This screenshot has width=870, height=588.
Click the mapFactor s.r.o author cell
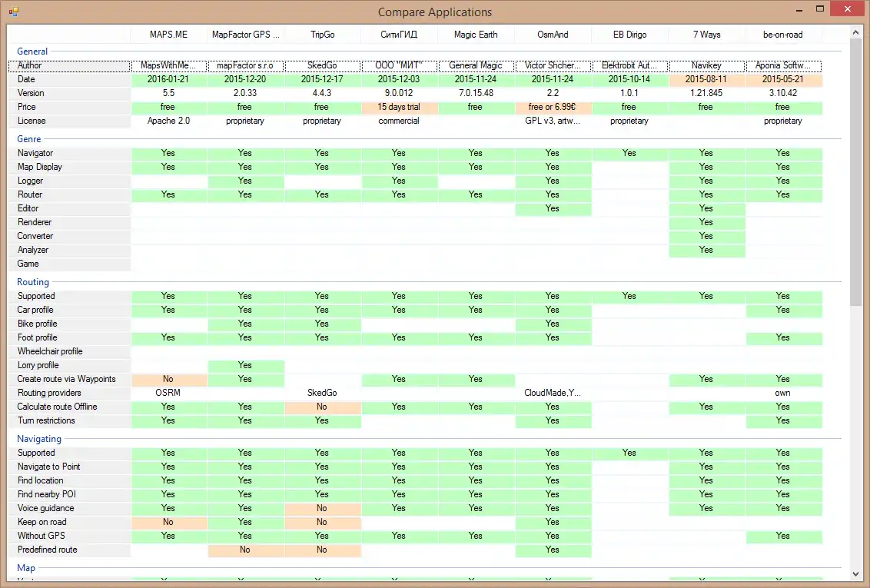pos(245,65)
